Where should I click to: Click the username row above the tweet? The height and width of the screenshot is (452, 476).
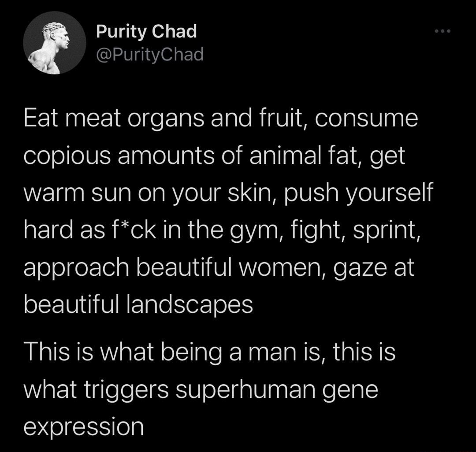pos(146,42)
